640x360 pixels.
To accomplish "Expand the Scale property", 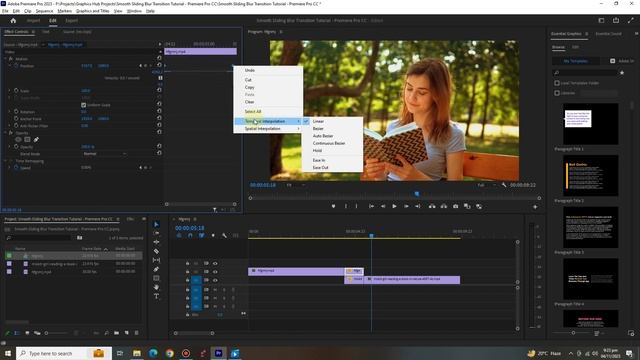I will pos(10,91).
